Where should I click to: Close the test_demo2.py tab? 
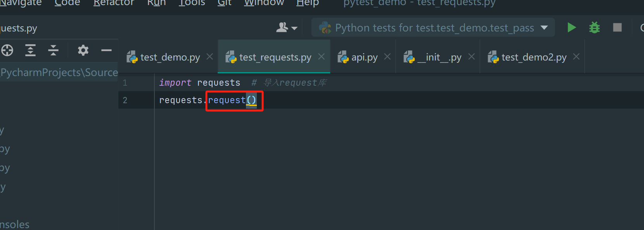[x=576, y=57]
